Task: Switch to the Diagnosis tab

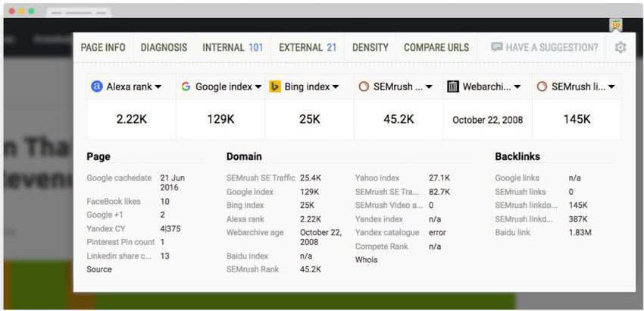Action: tap(164, 47)
